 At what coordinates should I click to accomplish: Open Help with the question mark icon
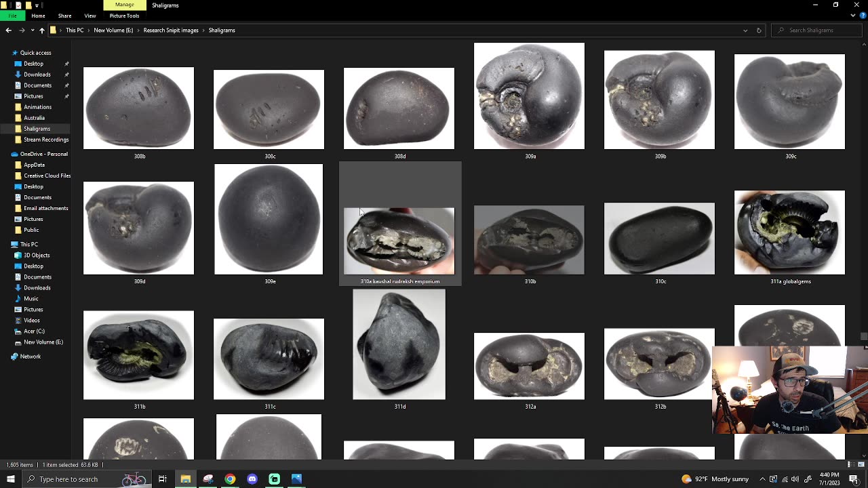pyautogui.click(x=861, y=16)
